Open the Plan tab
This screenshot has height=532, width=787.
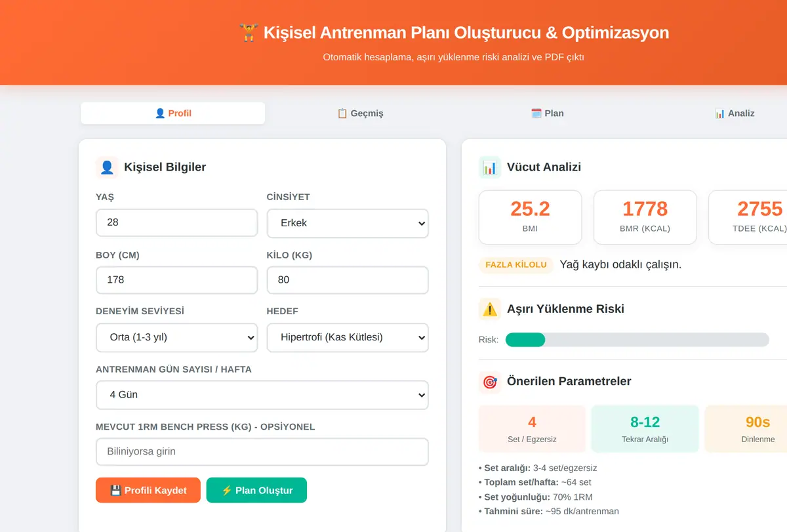tap(547, 113)
